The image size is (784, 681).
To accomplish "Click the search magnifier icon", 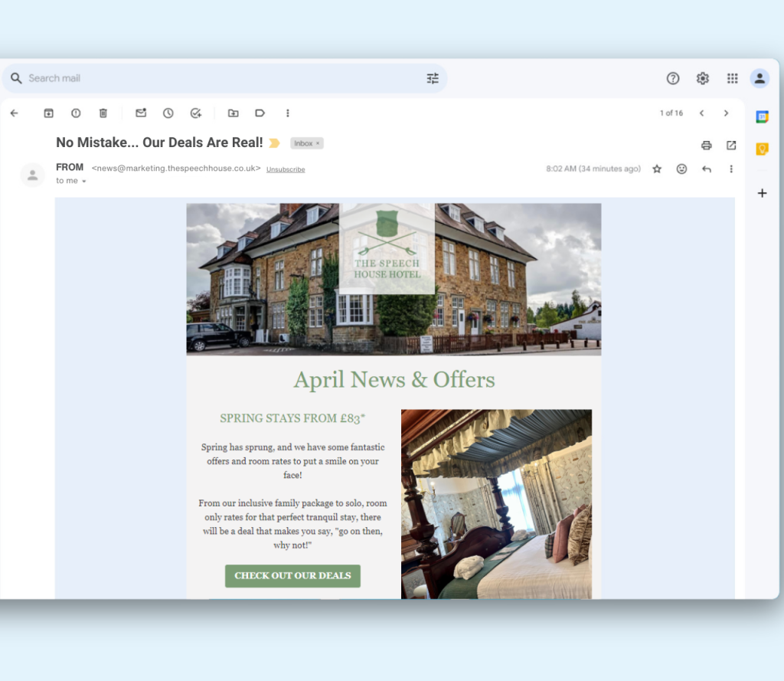I will click(x=16, y=78).
